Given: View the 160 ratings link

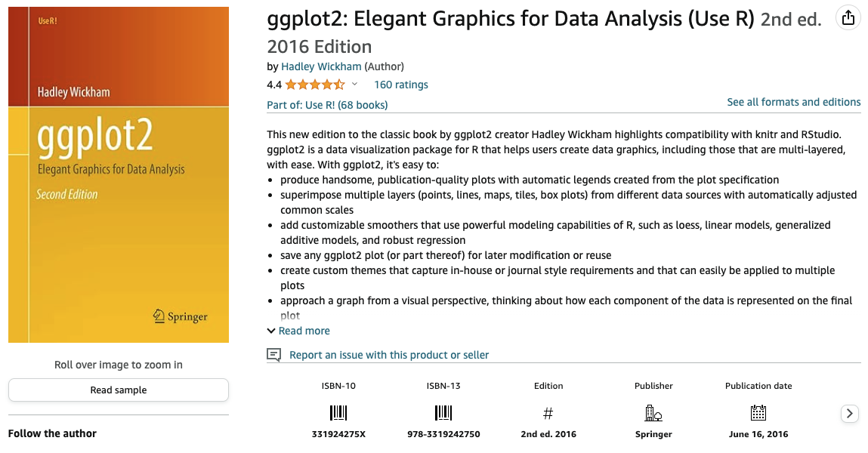Looking at the screenshot, I should point(401,85).
